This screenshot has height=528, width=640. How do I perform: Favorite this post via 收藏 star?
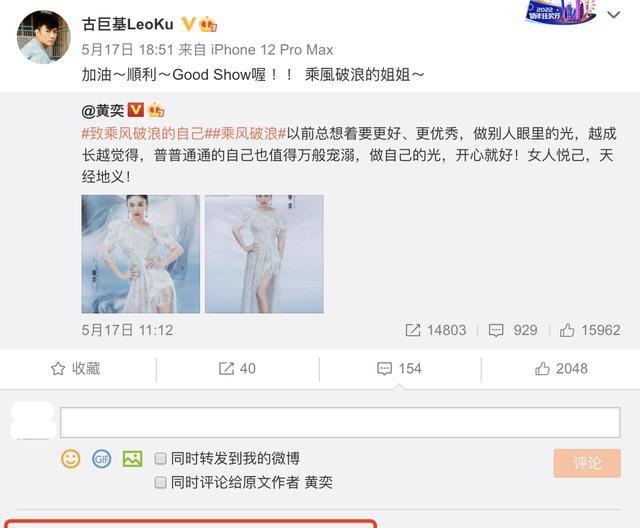(76, 368)
